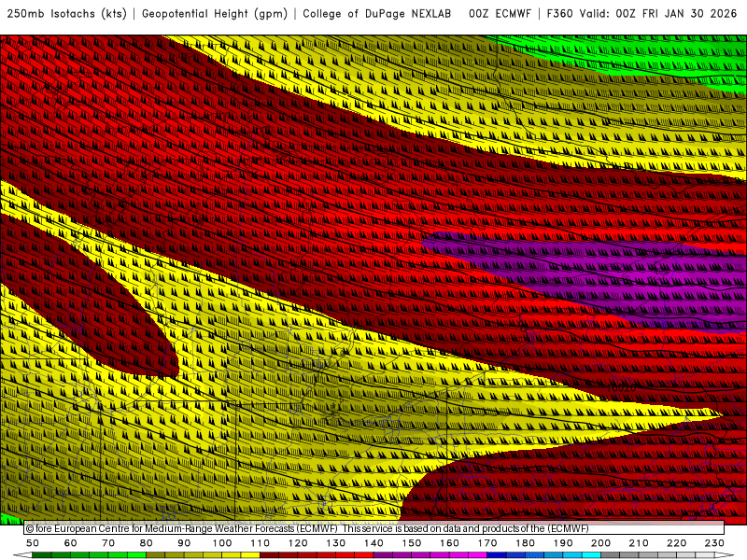Click the "100" value on the color scale
Image resolution: width=747 pixels, height=560 pixels.
click(222, 543)
